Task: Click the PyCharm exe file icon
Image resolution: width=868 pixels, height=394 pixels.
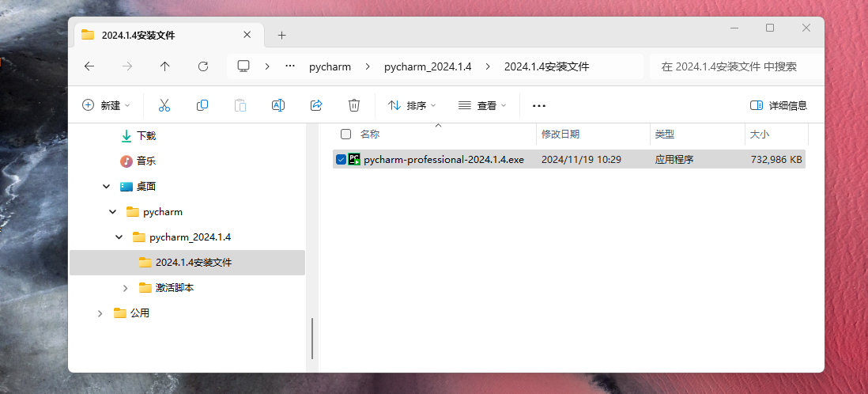Action: pyautogui.click(x=354, y=160)
